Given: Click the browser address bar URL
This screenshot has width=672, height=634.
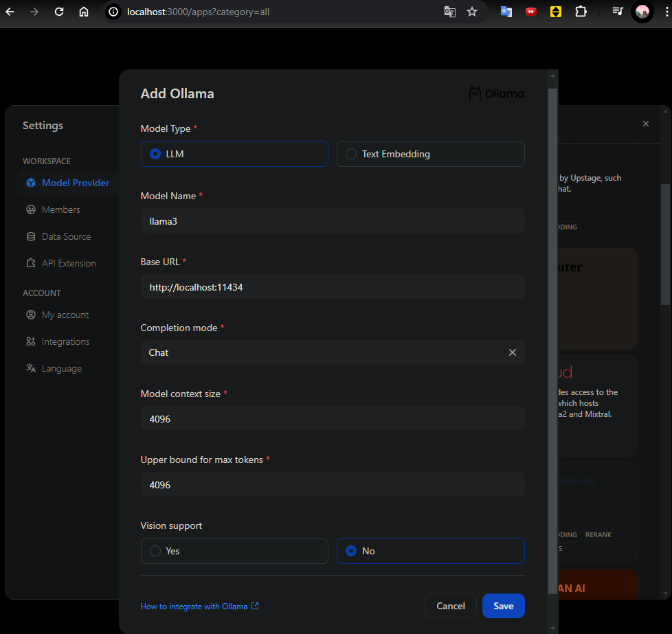Looking at the screenshot, I should tap(198, 12).
